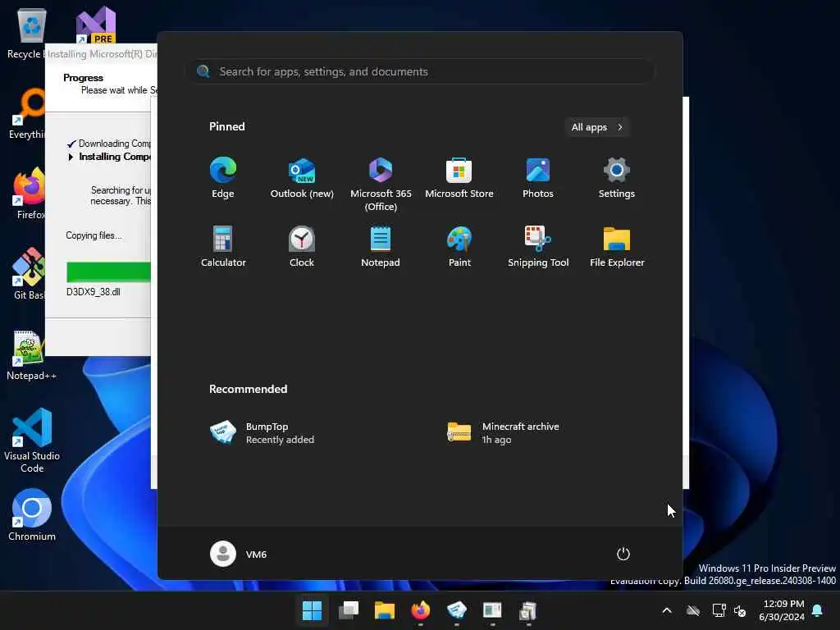The height and width of the screenshot is (630, 840).
Task: Launch Snipping Tool
Action: pyautogui.click(x=538, y=247)
